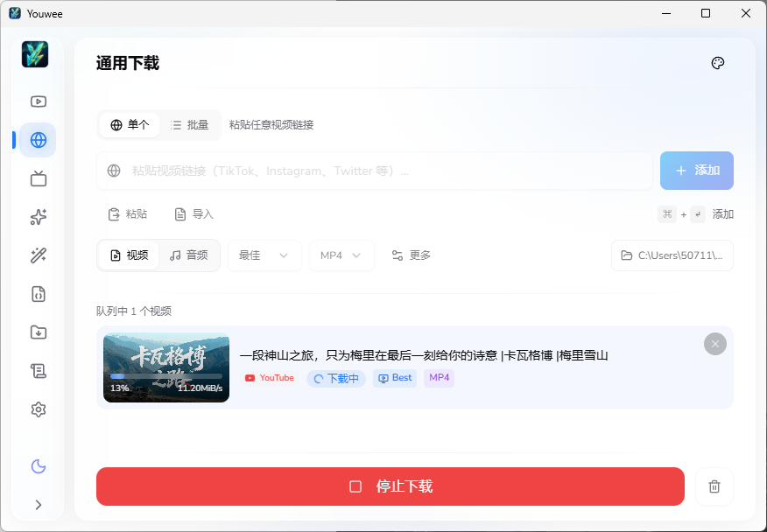Toggle dark mode with the moon icon
This screenshot has height=532, width=767.
[x=38, y=466]
